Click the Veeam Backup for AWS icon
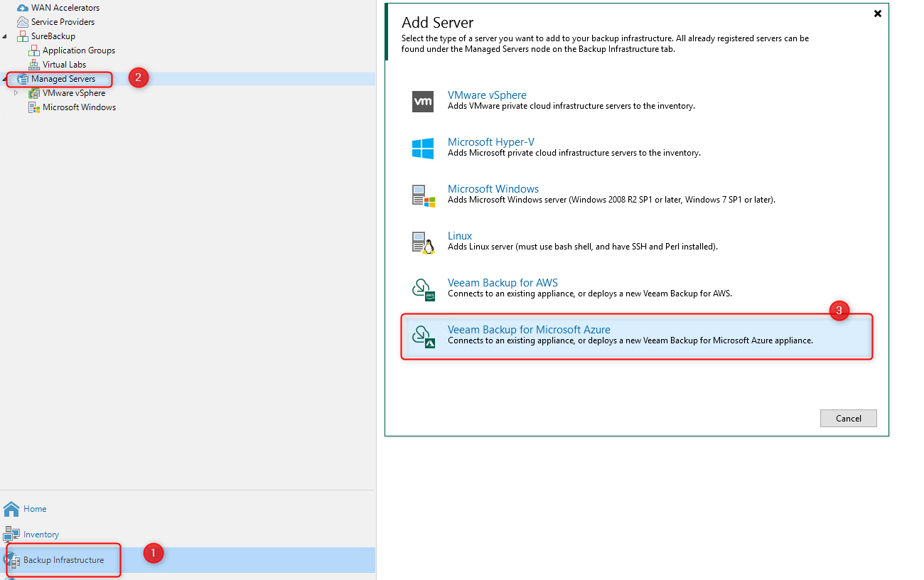 [x=423, y=289]
